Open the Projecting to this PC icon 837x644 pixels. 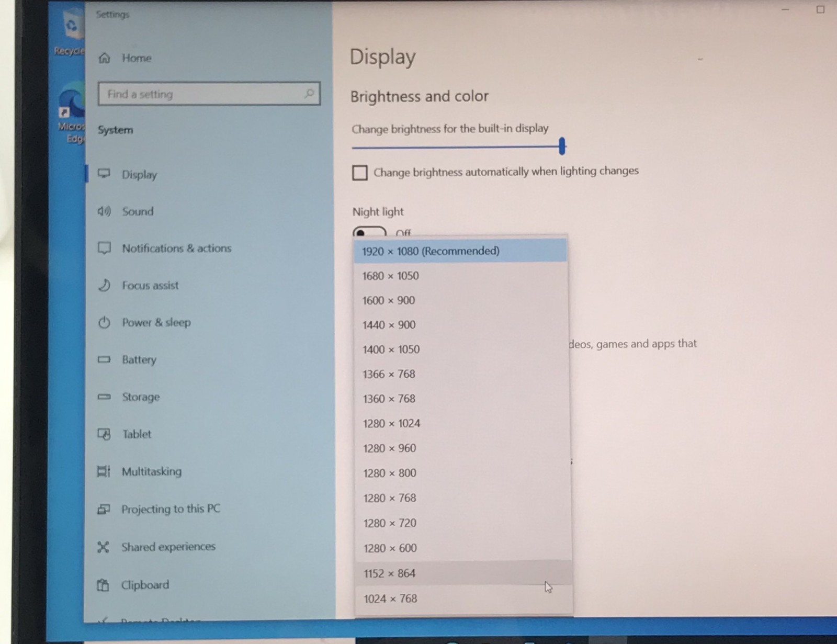[x=104, y=509]
